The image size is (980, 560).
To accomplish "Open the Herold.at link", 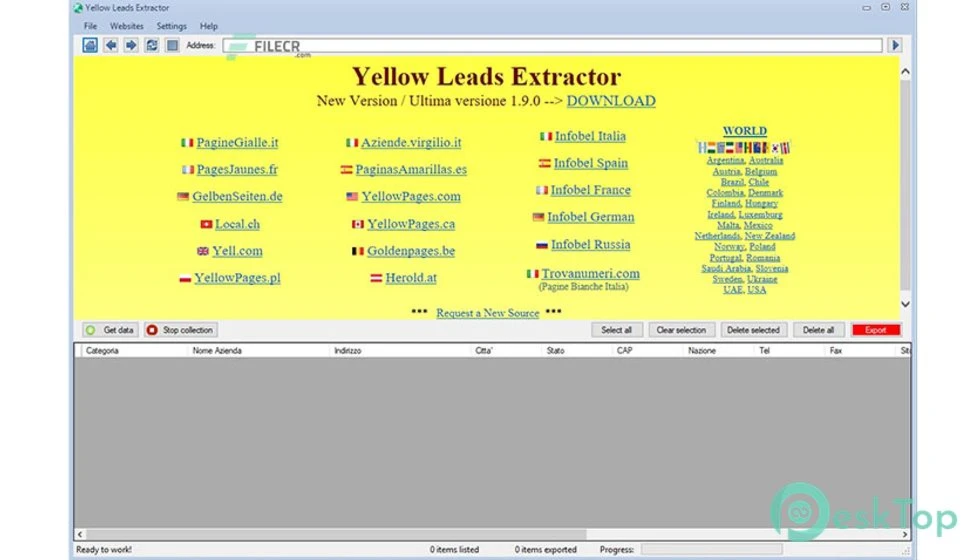I will point(411,278).
